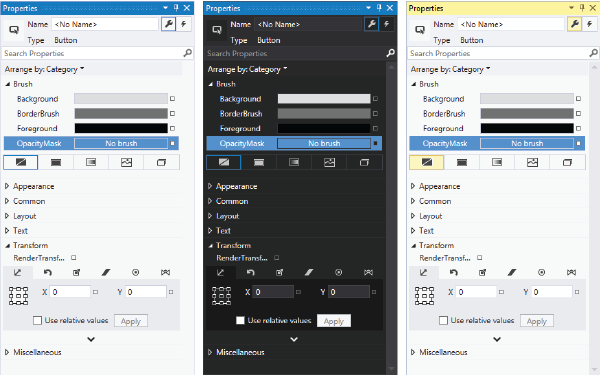
Task: Select Translate transform icon in dark panel
Action: tap(220, 272)
